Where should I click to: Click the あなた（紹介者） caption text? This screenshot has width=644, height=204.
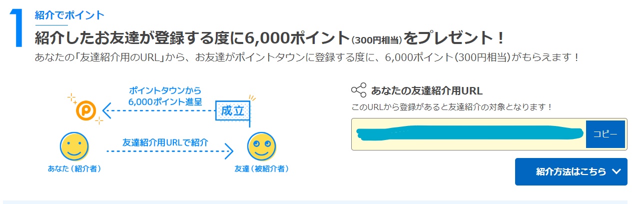click(x=74, y=169)
